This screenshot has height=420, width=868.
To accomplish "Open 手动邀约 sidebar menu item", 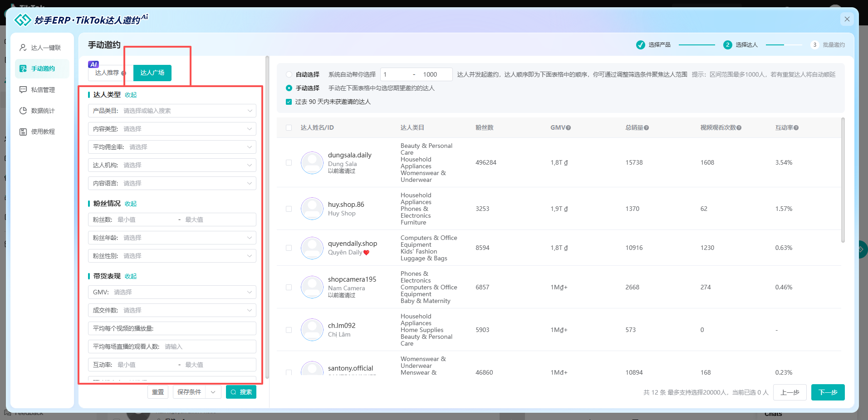I will coord(42,68).
